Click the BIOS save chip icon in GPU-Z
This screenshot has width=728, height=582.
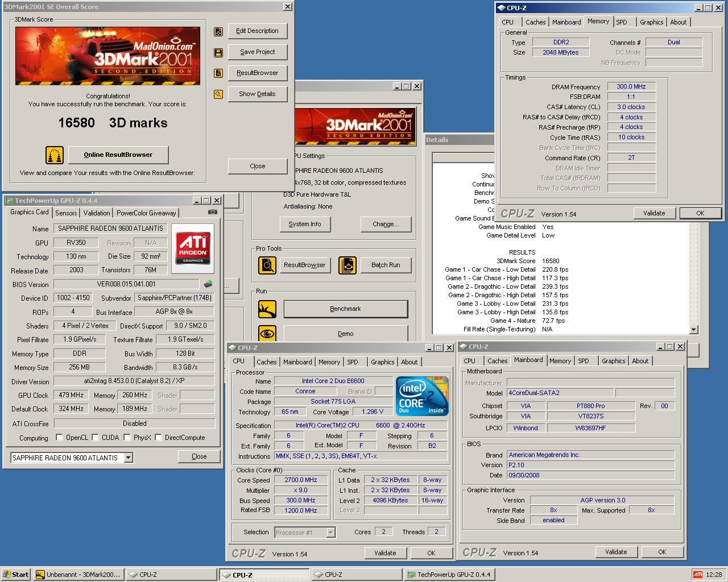point(208,284)
